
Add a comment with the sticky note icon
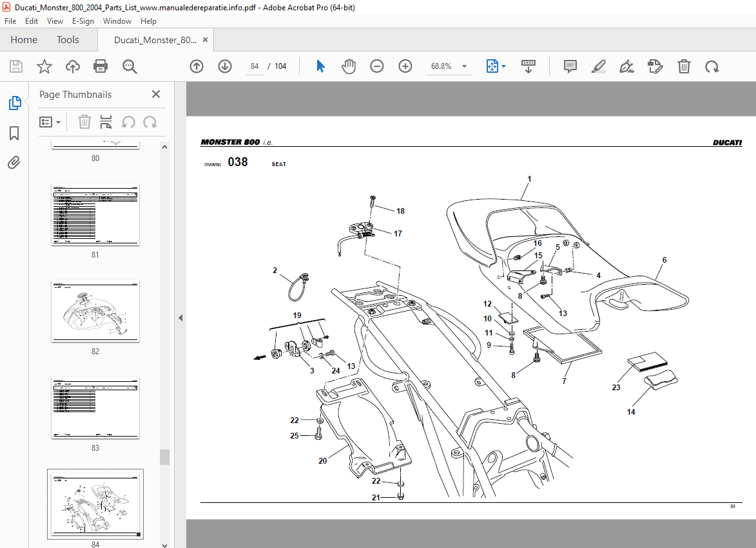click(570, 66)
